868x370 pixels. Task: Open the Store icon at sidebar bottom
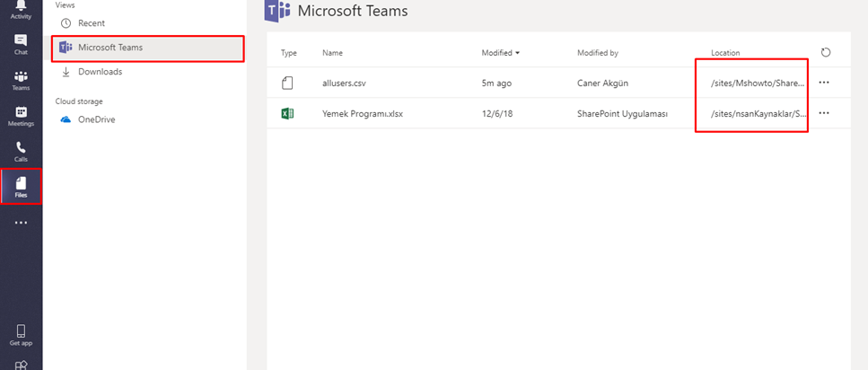point(21,366)
